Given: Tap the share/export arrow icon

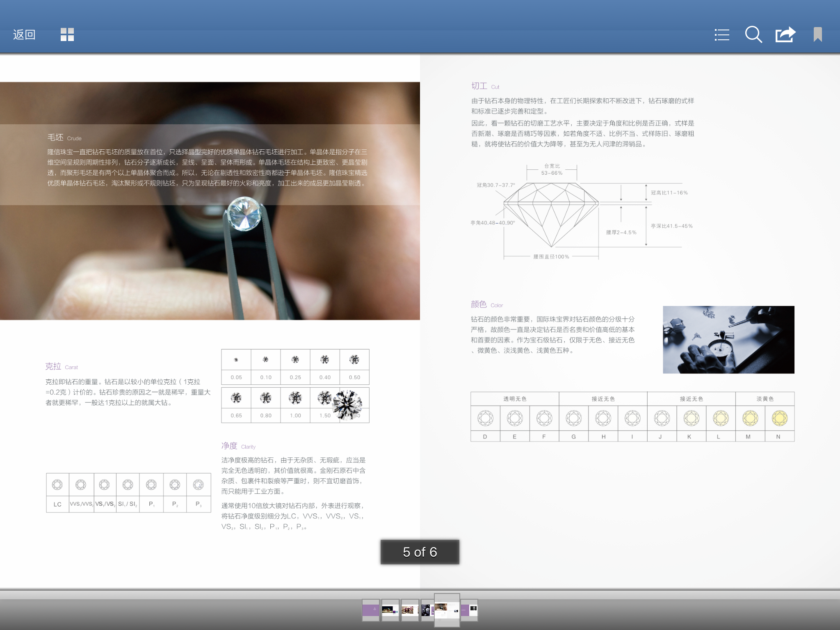Looking at the screenshot, I should click(785, 34).
